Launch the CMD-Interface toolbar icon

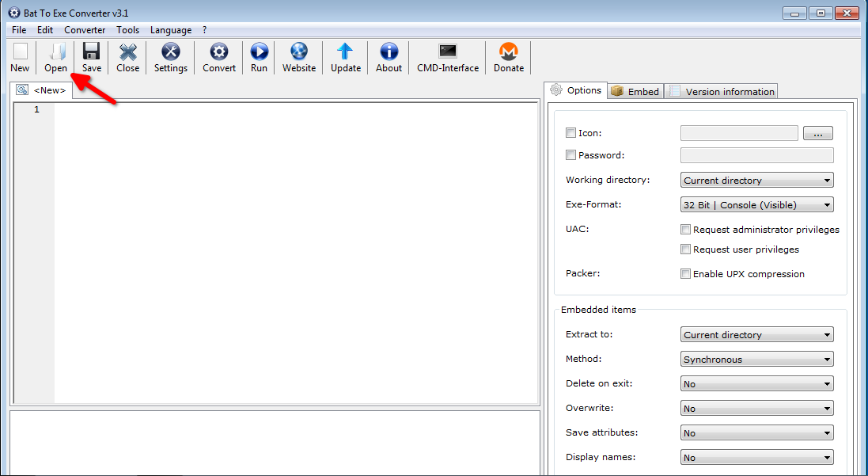(448, 58)
